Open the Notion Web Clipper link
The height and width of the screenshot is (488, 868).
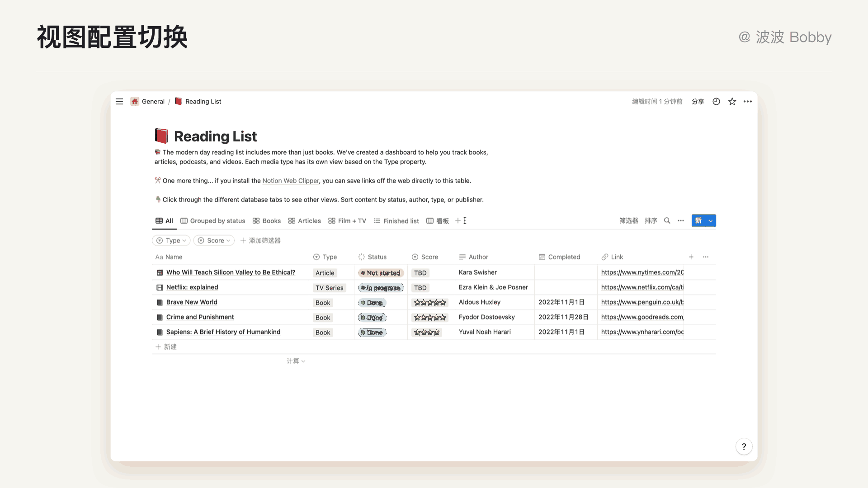click(290, 181)
